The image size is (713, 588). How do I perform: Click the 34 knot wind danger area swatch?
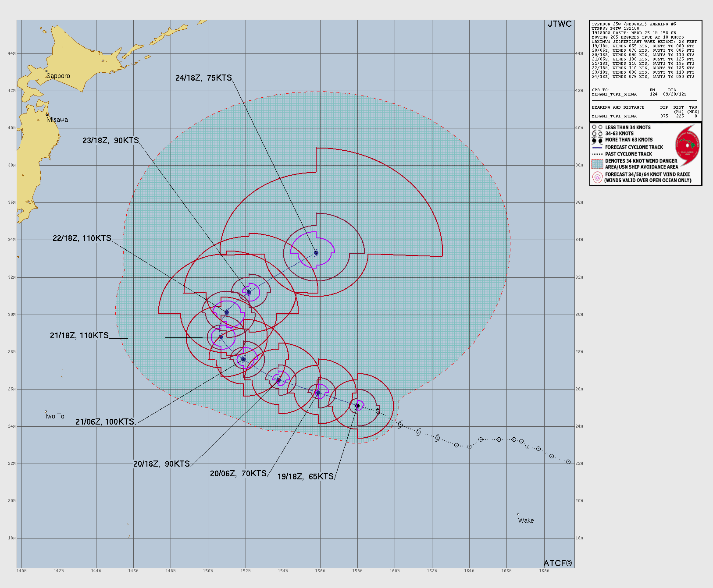[x=597, y=164]
